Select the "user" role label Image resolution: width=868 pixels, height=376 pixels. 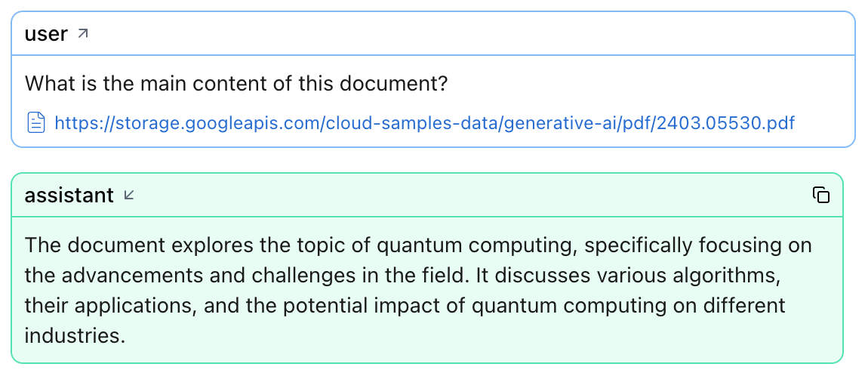pos(46,34)
